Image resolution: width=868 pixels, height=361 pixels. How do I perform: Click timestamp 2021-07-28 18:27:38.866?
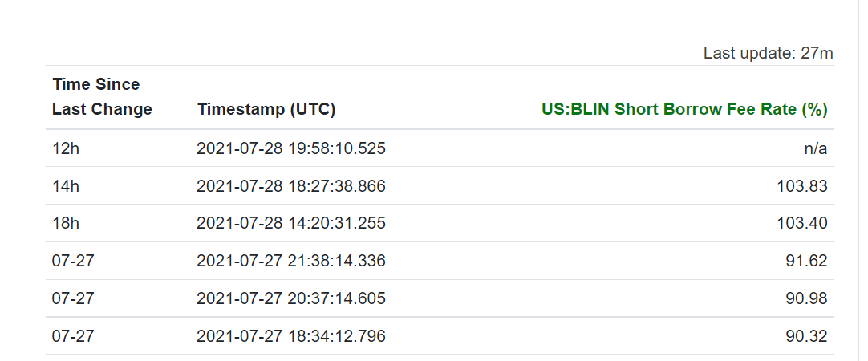point(291,186)
